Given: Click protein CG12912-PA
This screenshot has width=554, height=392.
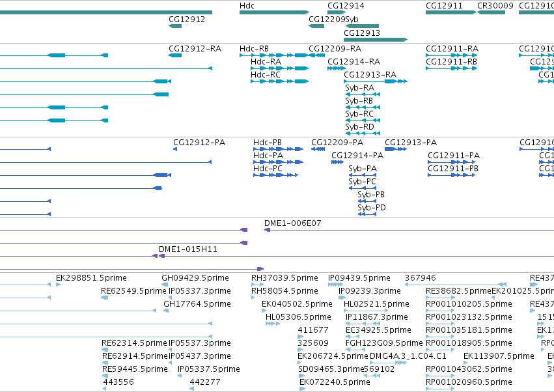Looking at the screenshot, I should (199, 143).
